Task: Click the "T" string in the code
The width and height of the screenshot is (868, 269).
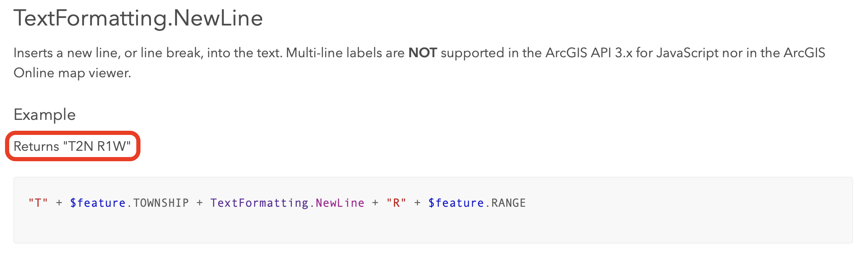Action: point(38,203)
